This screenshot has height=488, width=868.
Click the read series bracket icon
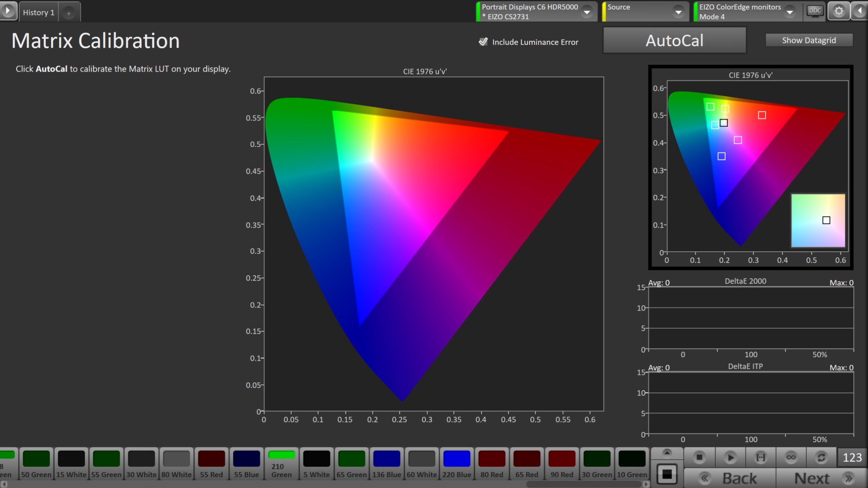(x=761, y=457)
